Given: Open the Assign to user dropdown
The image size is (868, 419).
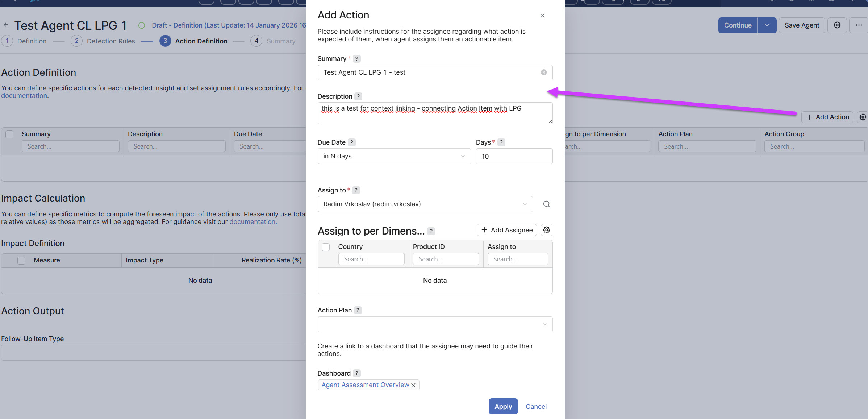Looking at the screenshot, I should [x=425, y=204].
